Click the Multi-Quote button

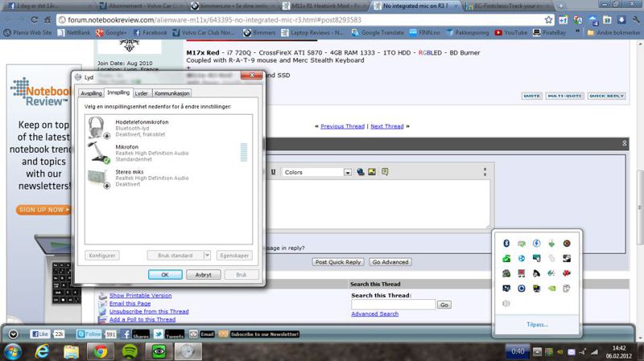pyautogui.click(x=565, y=96)
